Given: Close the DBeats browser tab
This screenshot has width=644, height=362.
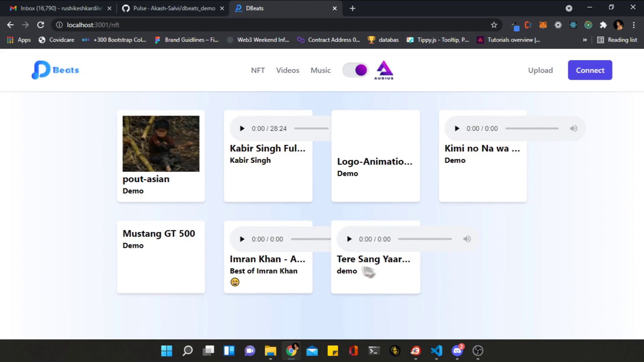Looking at the screenshot, I should tap(334, 8).
